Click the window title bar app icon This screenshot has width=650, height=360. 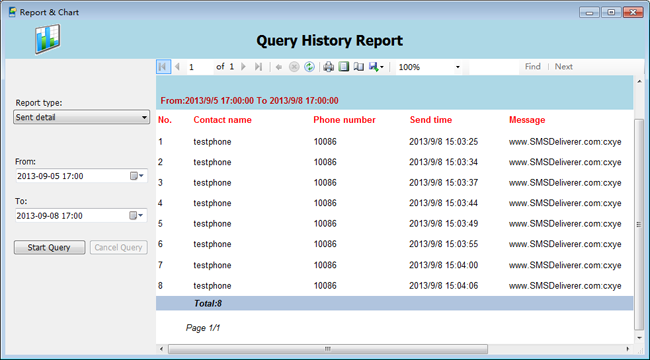(12, 12)
